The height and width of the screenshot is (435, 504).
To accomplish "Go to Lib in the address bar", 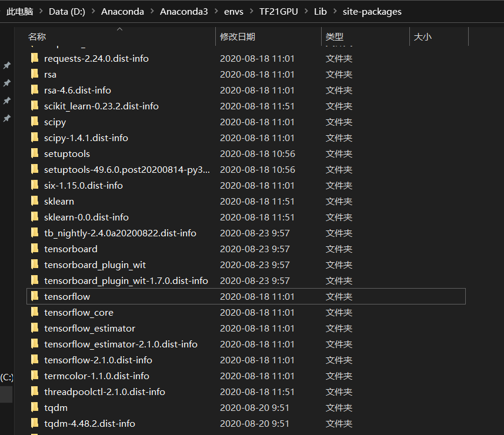I will click(321, 12).
